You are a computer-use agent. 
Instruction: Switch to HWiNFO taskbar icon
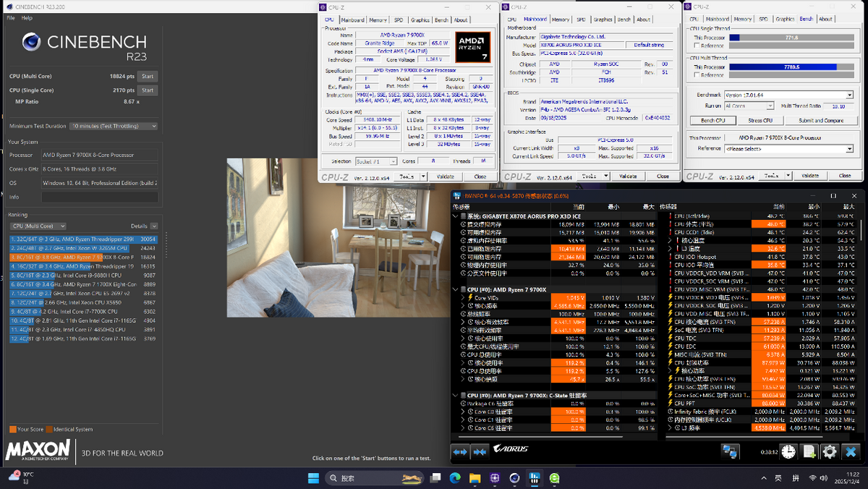click(x=534, y=477)
